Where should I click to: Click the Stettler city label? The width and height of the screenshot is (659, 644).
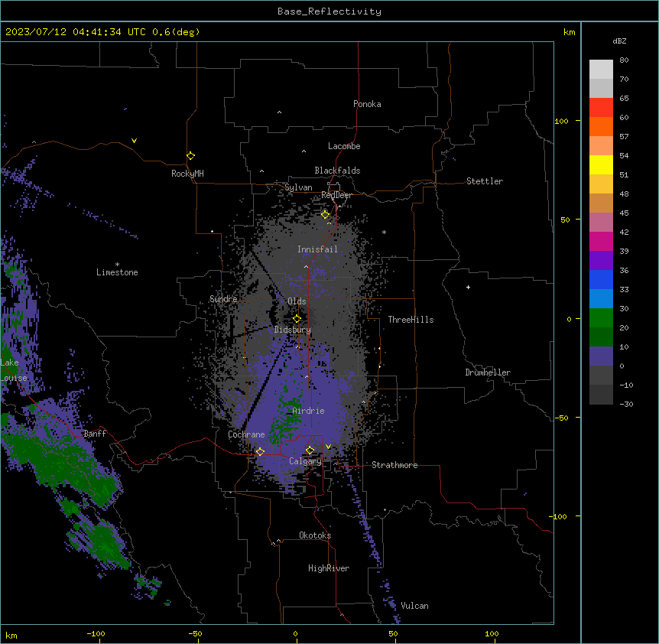tap(484, 181)
